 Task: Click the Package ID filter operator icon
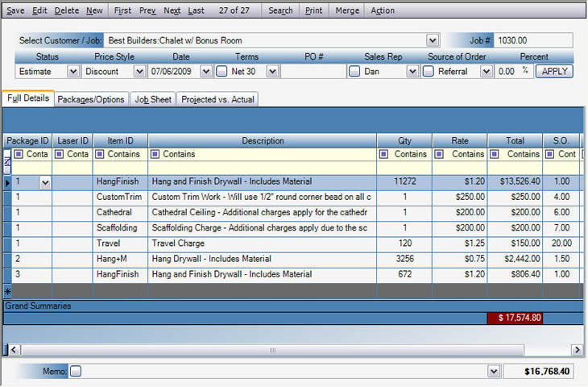pyautogui.click(x=19, y=154)
